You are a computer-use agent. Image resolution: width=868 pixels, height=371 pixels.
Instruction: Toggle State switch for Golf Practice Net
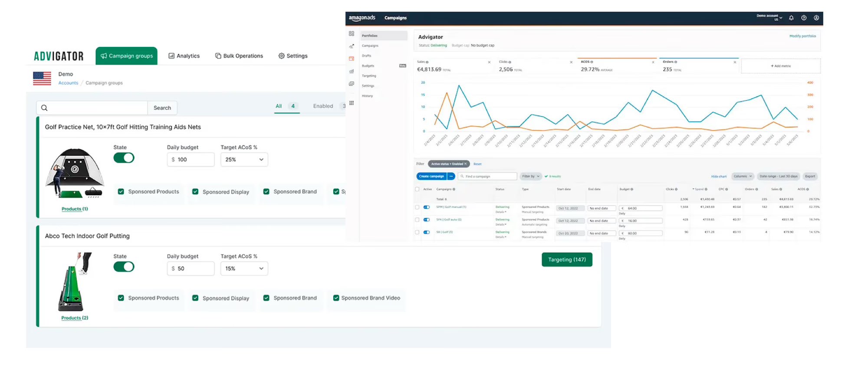[x=124, y=158]
